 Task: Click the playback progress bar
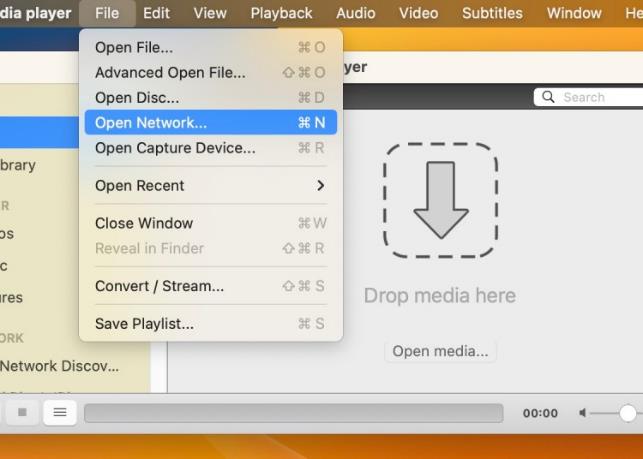tap(293, 413)
